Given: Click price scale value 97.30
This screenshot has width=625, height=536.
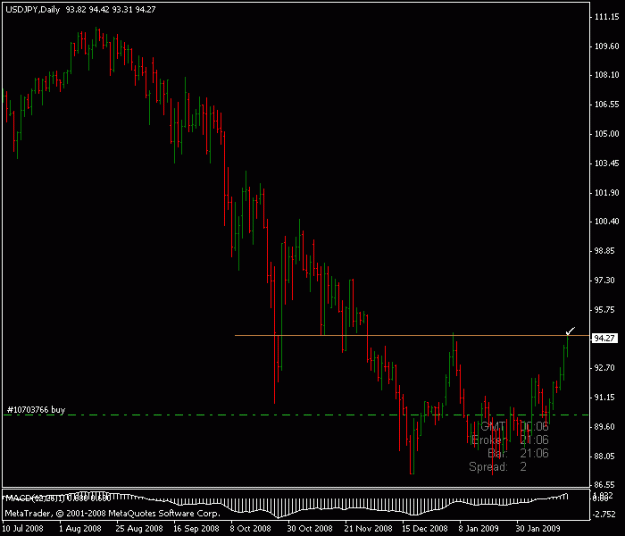Looking at the screenshot, I should point(605,280).
